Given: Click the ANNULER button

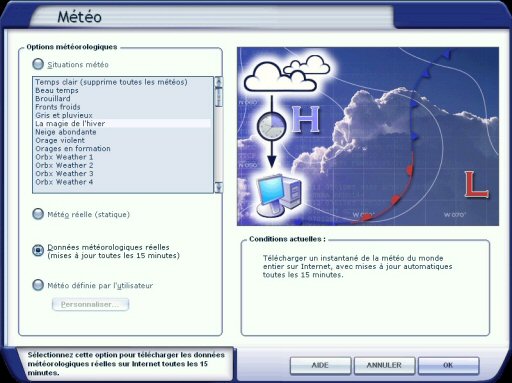Looking at the screenshot, I should click(384, 365).
